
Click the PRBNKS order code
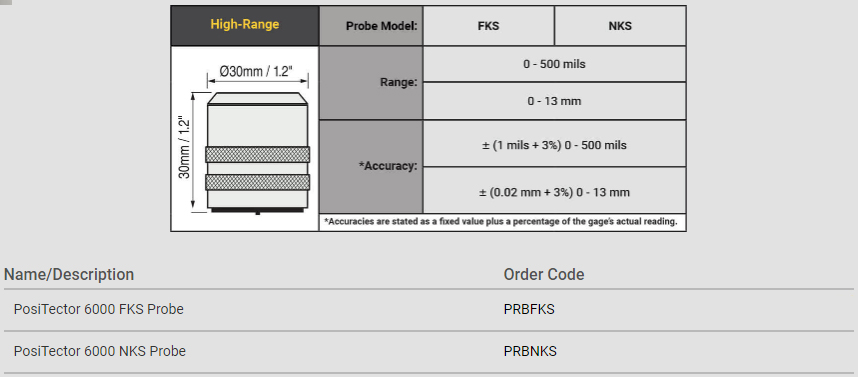530,351
